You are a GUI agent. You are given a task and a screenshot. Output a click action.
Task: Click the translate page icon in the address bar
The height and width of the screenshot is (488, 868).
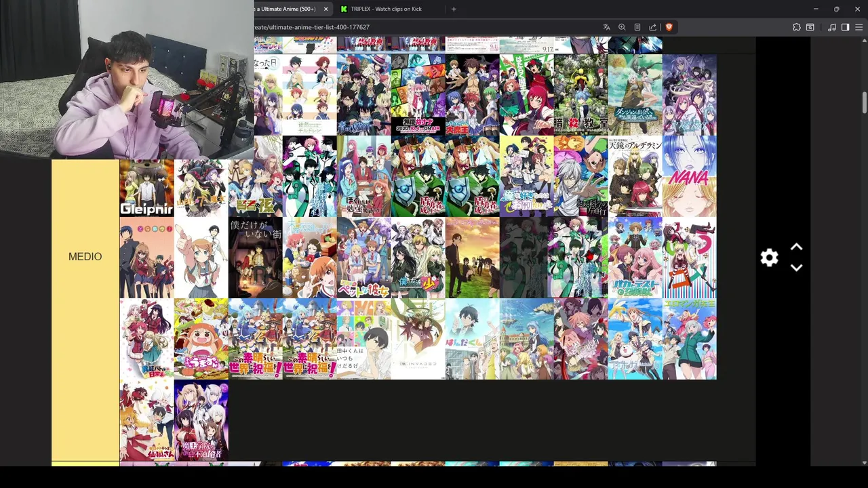[606, 27]
